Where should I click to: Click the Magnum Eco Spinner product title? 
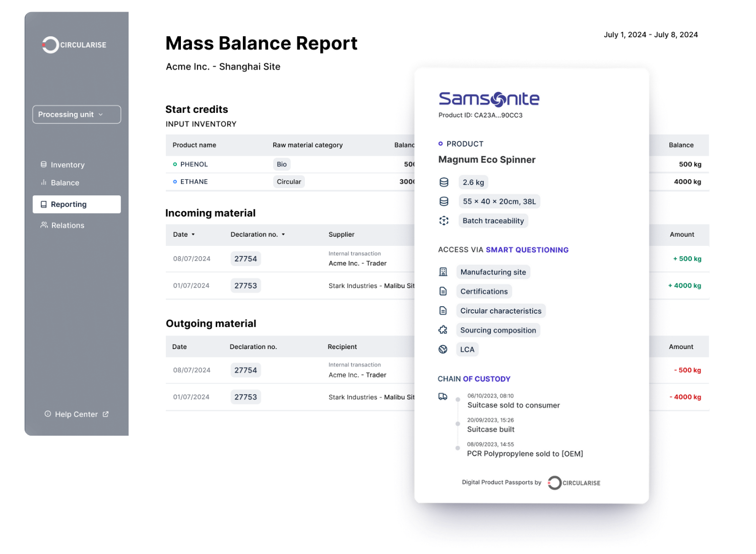coord(487,160)
